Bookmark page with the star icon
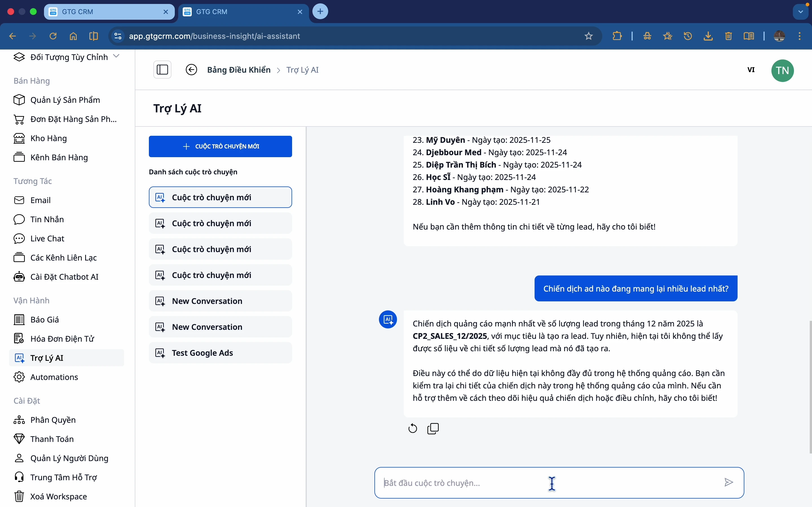 (x=589, y=36)
